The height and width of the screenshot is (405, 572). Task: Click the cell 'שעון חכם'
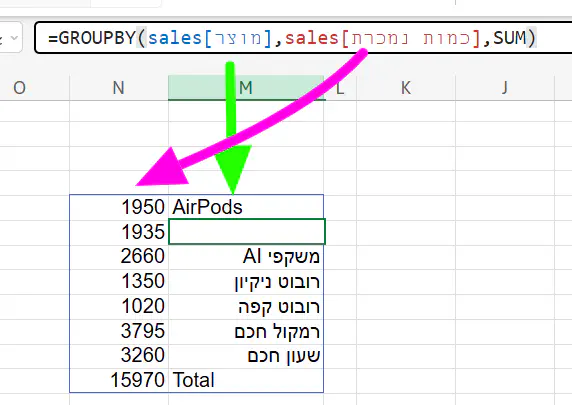[246, 356]
